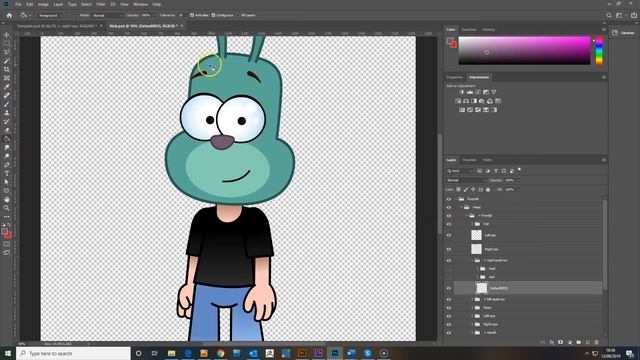
Task: Hide the Left ear layer
Action: [x=449, y=235]
